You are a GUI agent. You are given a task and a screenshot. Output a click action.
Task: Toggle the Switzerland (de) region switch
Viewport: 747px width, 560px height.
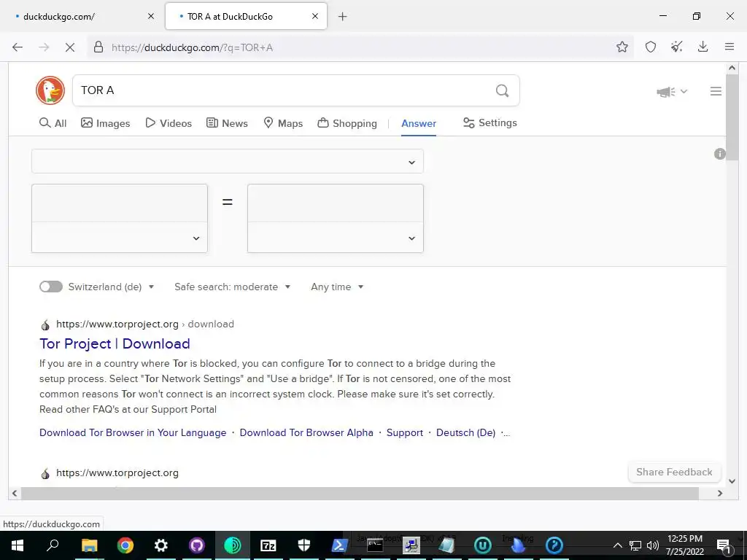(51, 287)
